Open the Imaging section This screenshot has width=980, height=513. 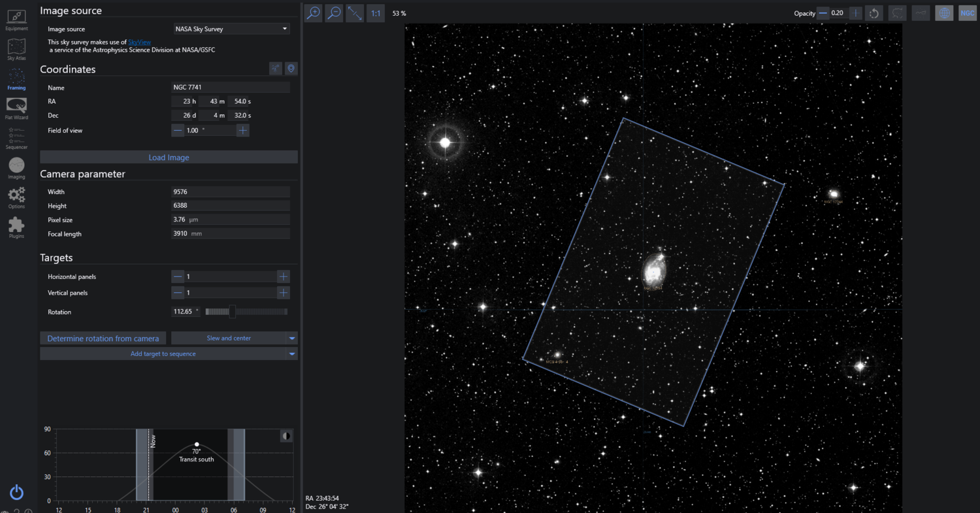[x=16, y=168]
